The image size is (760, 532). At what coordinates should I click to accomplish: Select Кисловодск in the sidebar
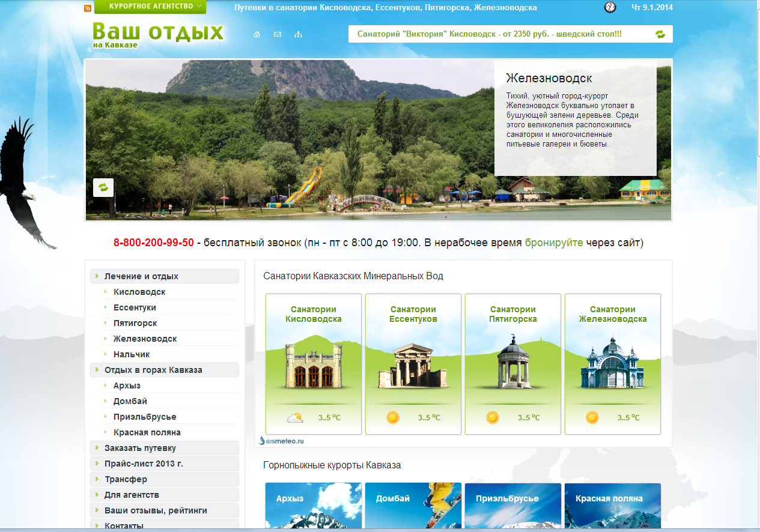click(139, 292)
